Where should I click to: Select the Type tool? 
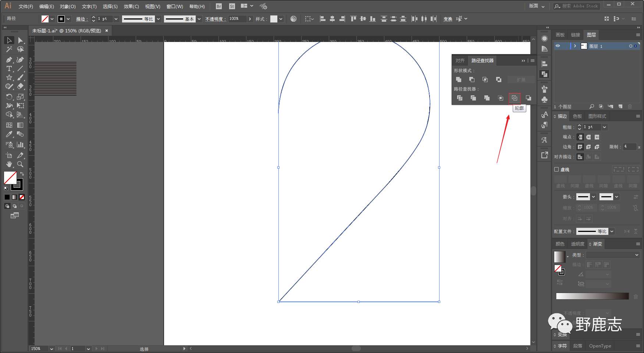pos(9,69)
